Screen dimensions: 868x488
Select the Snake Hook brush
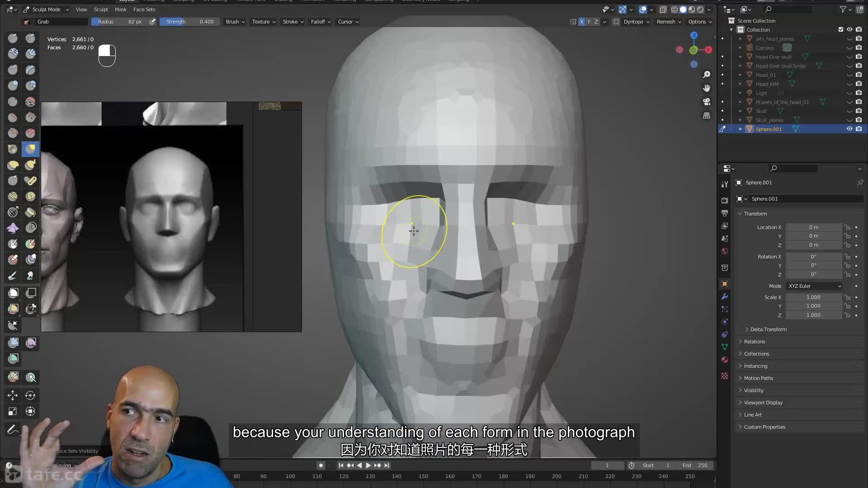tap(30, 165)
